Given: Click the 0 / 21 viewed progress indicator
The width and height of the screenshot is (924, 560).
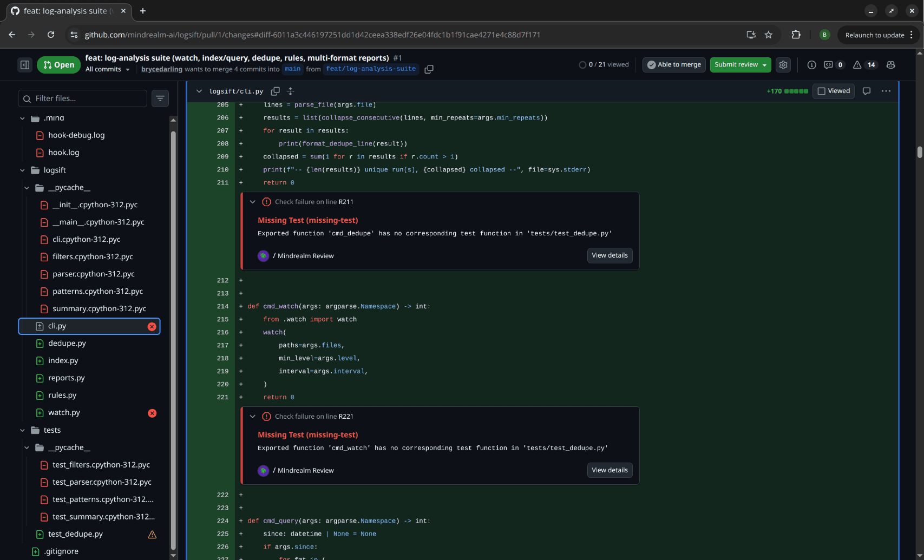Looking at the screenshot, I should point(604,65).
